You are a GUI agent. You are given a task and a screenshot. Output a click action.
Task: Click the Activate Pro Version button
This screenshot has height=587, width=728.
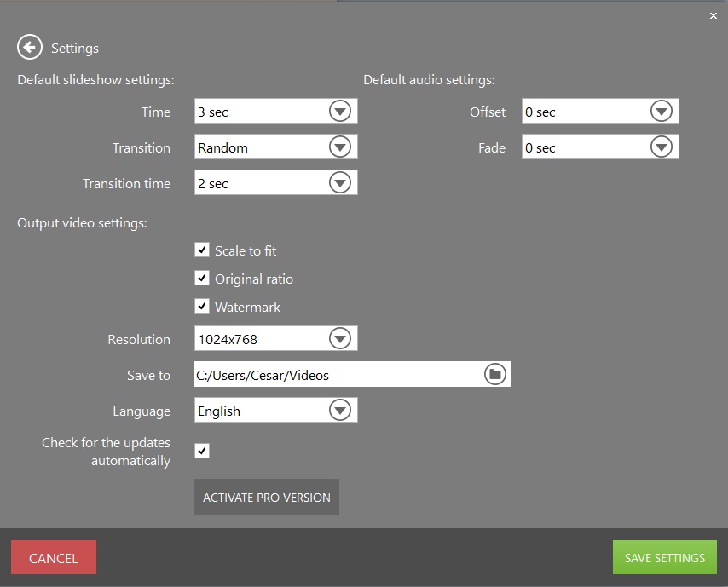pyautogui.click(x=266, y=496)
